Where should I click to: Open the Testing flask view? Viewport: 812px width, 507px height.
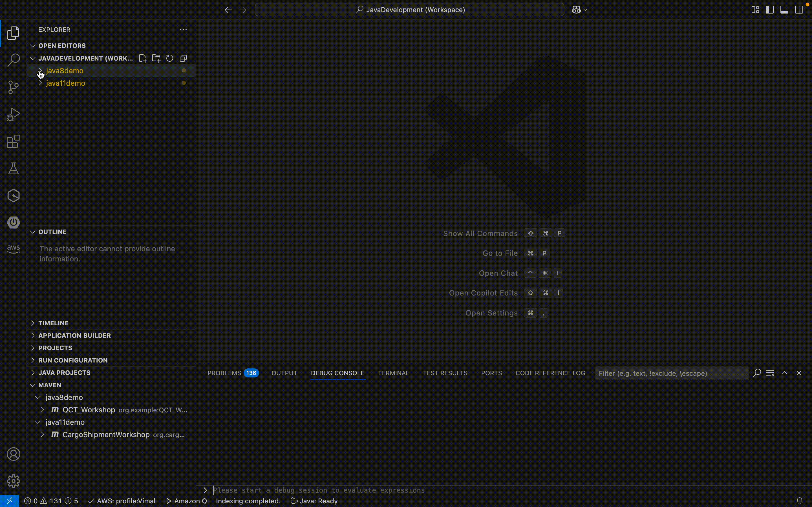point(14,169)
